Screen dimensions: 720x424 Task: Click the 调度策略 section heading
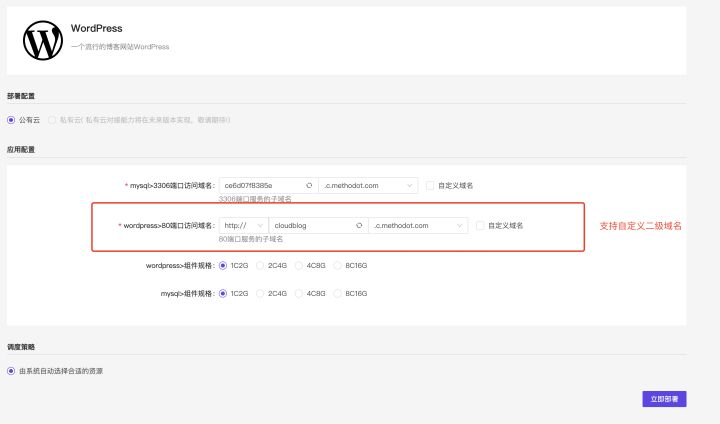21,347
